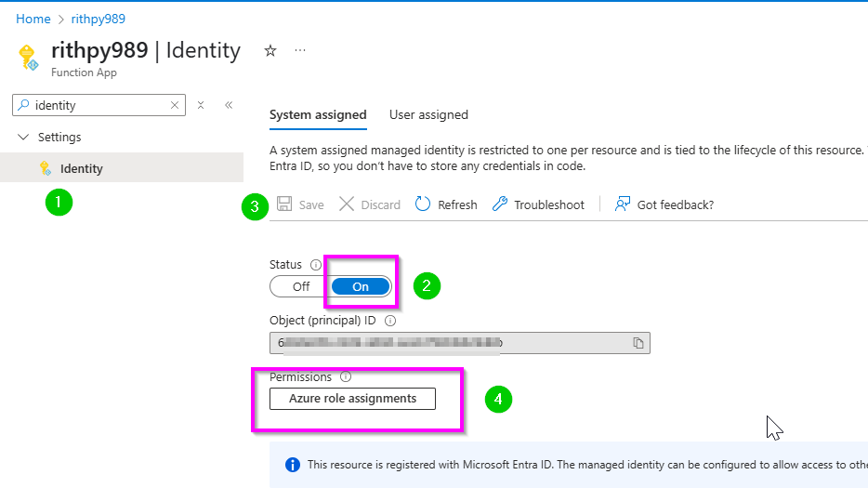Image resolution: width=868 pixels, height=501 pixels.
Task: Click the Object principal ID field
Action: click(x=459, y=343)
